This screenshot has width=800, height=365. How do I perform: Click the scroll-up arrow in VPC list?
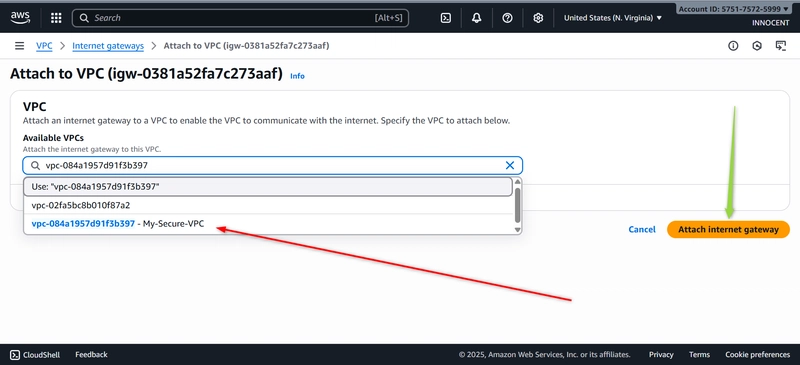point(518,181)
